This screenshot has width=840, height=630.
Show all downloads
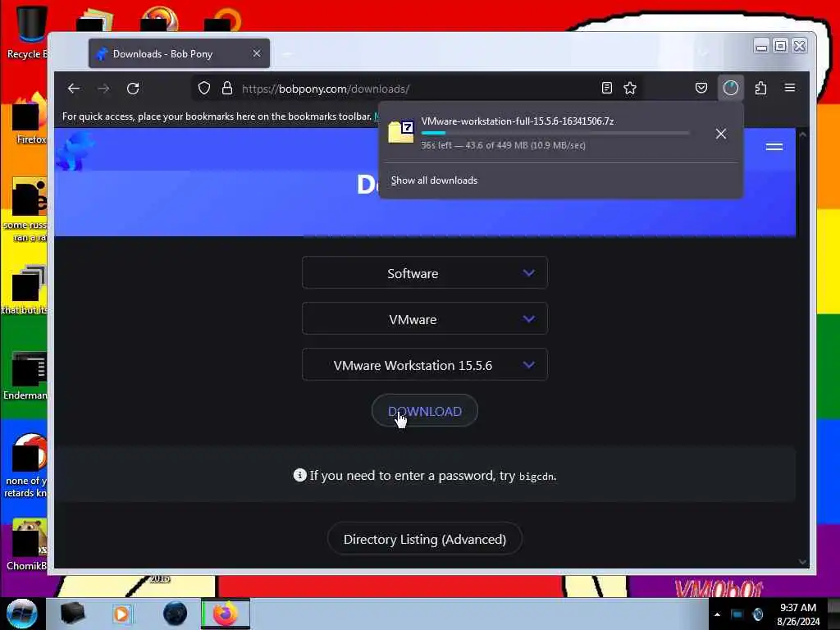[434, 180]
